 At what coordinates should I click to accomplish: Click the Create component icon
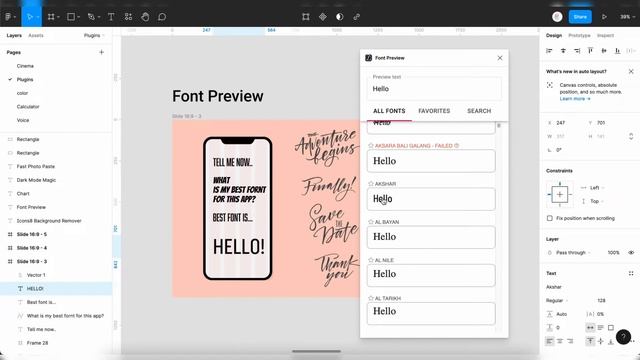[323, 17]
